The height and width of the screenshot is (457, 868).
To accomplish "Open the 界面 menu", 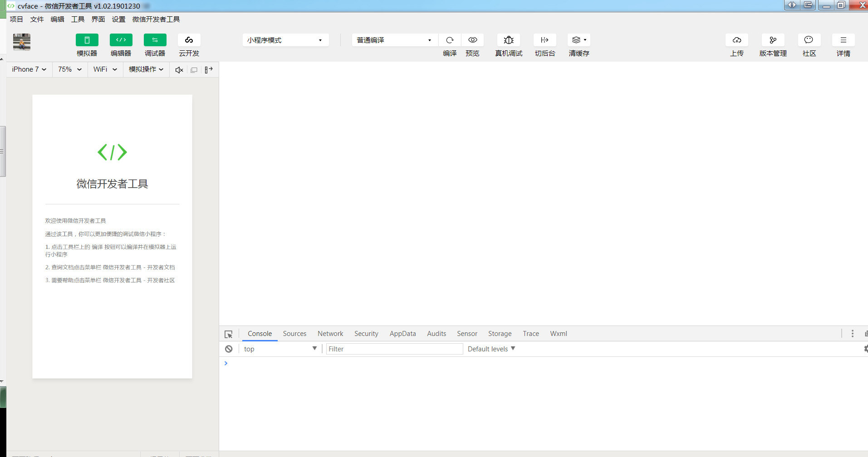I will [x=98, y=19].
